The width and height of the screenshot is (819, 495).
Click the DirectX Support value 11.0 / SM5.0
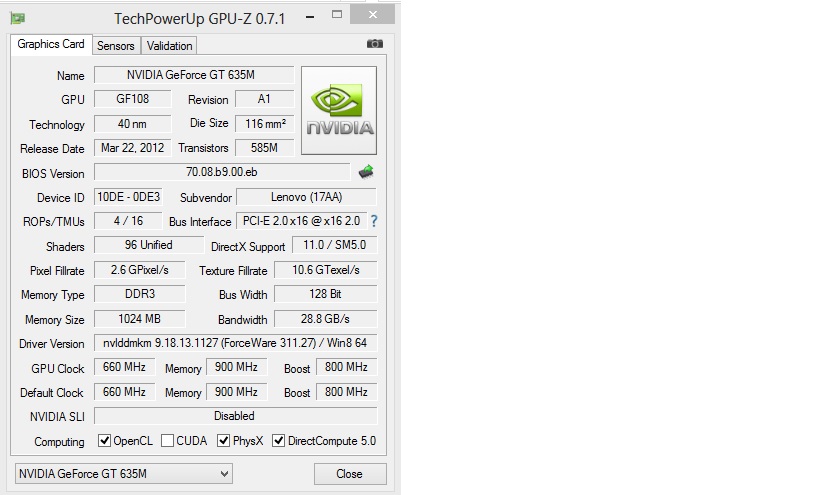coord(334,245)
